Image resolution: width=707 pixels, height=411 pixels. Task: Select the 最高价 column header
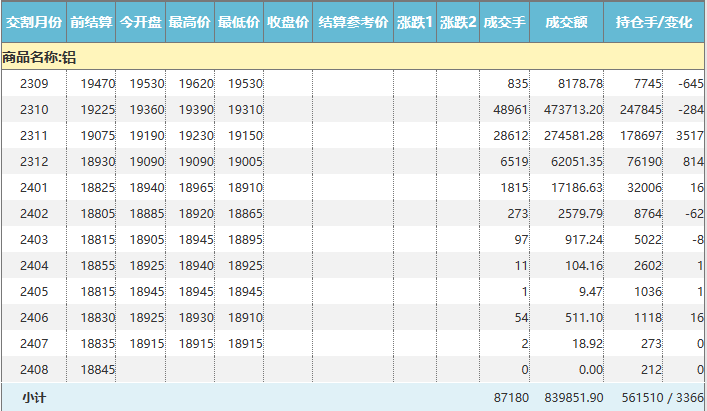tap(190, 21)
